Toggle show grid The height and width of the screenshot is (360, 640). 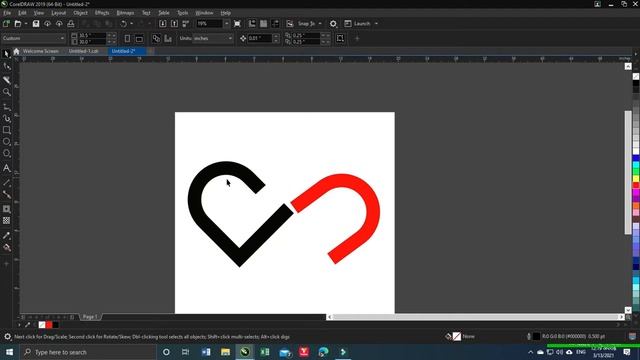pyautogui.click(x=264, y=24)
